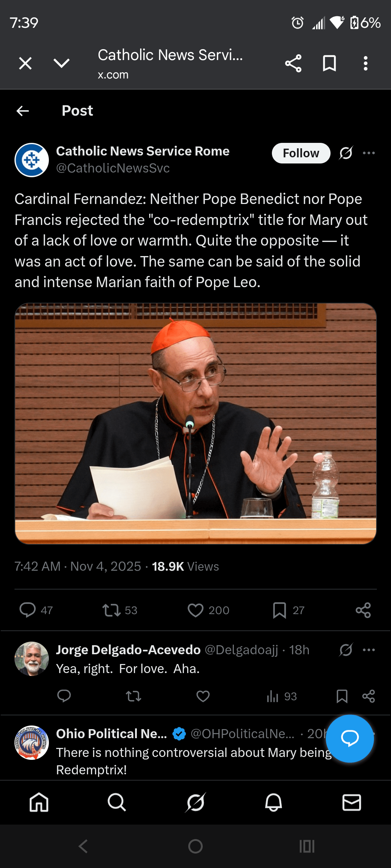391x868 pixels.
Task: Share the page from browser toolbar
Action: [x=293, y=63]
